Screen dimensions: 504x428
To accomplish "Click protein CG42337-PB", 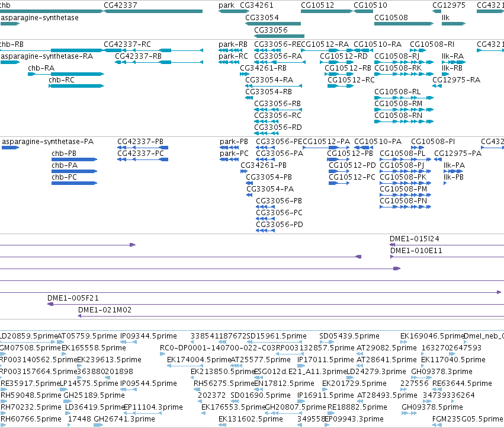I will point(140,142).
